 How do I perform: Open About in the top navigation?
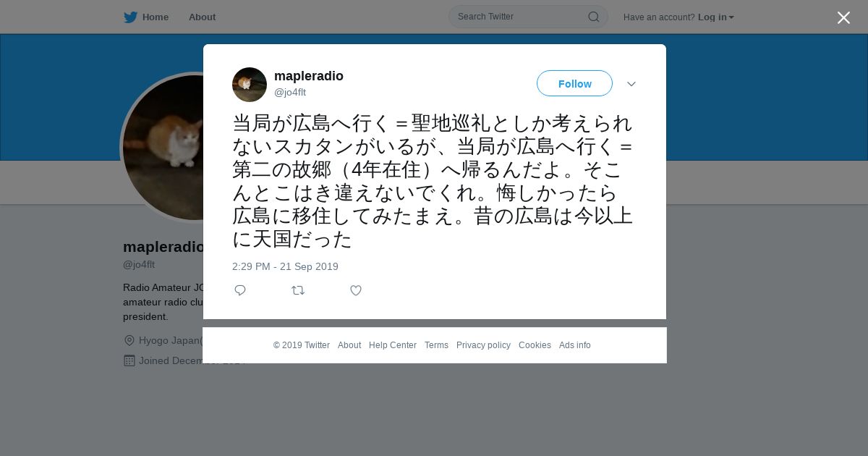(202, 17)
